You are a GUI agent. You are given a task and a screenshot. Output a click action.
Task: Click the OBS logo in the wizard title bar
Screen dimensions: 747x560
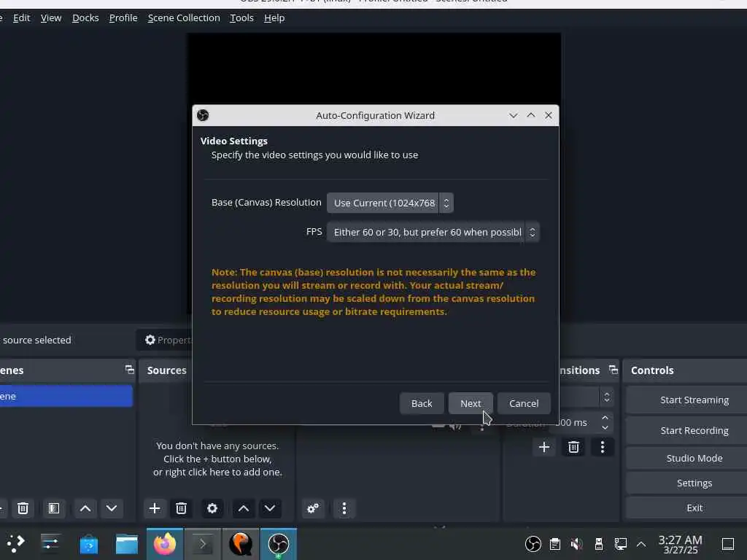coord(203,115)
